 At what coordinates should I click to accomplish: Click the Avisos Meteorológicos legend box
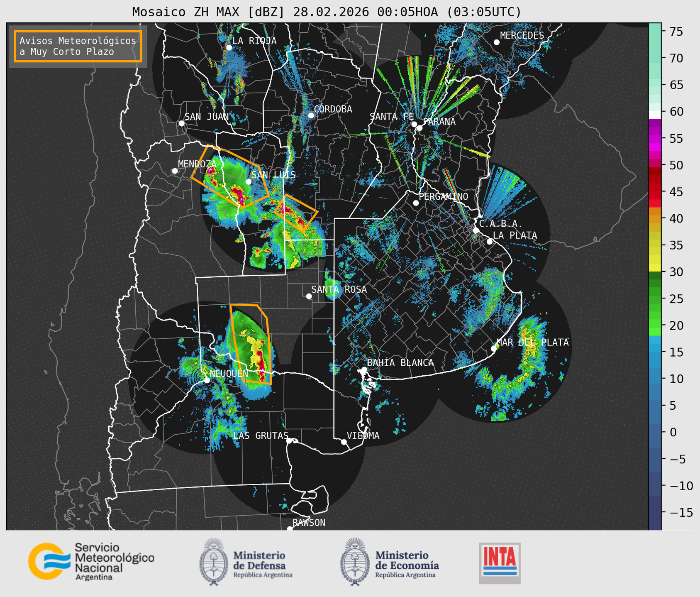[x=78, y=46]
